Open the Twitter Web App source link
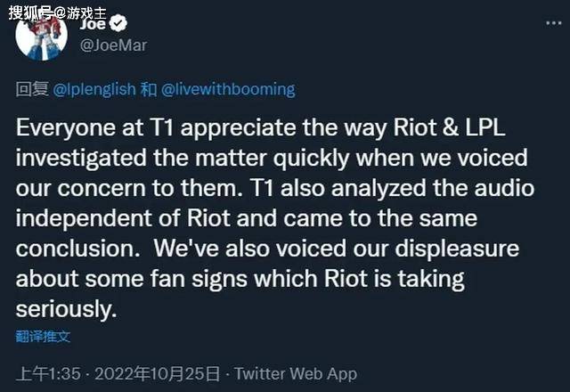The width and height of the screenshot is (570, 392). click(296, 374)
